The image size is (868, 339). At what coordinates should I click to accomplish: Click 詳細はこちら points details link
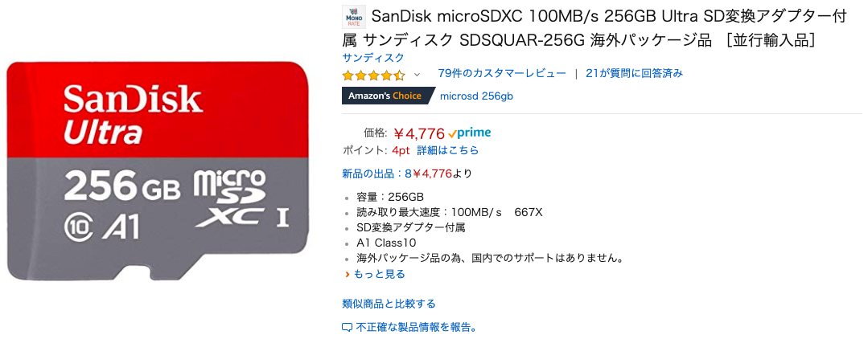click(447, 150)
